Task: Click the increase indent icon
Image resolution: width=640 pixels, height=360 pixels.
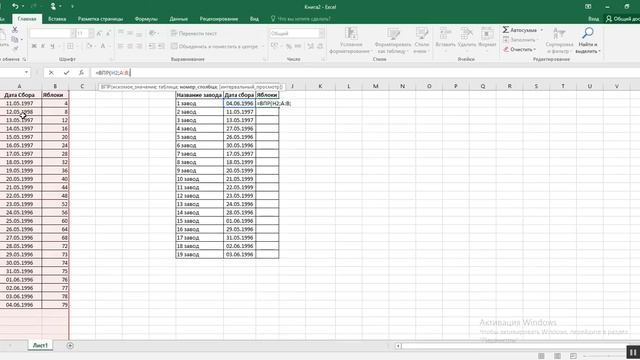Action: click(x=161, y=47)
